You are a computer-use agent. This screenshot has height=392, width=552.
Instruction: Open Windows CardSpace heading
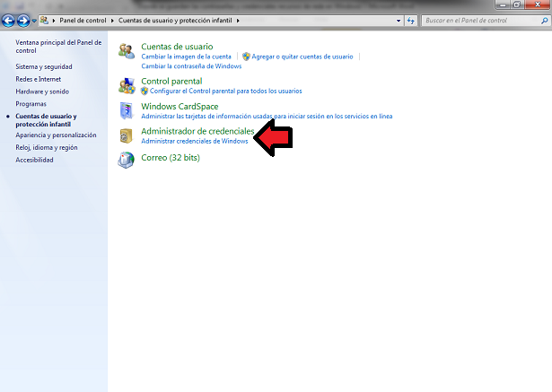click(x=180, y=106)
